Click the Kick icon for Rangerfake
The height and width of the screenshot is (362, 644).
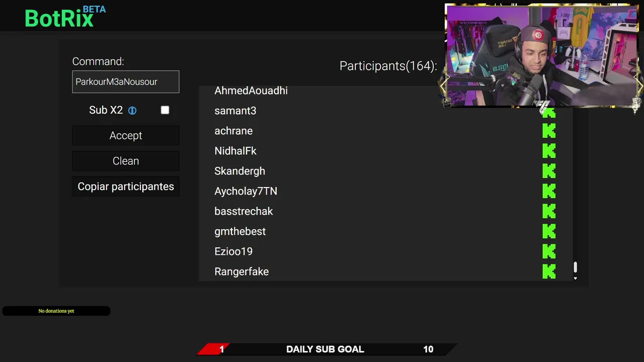pos(549,271)
